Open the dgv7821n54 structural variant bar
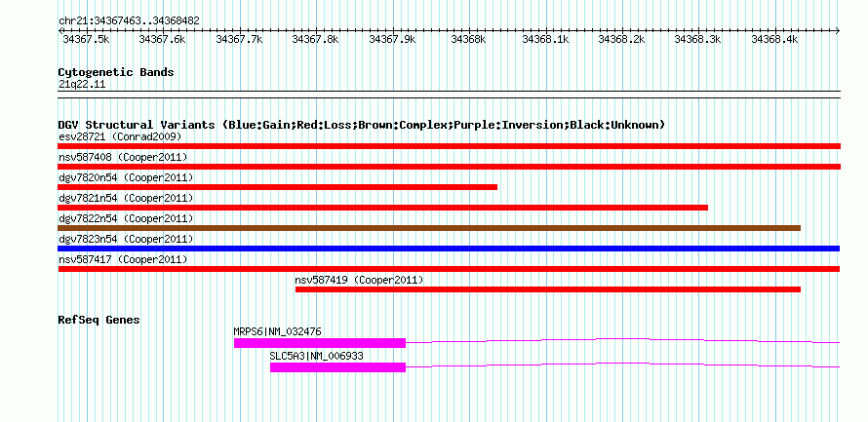The height and width of the screenshot is (422, 868). 383,208
